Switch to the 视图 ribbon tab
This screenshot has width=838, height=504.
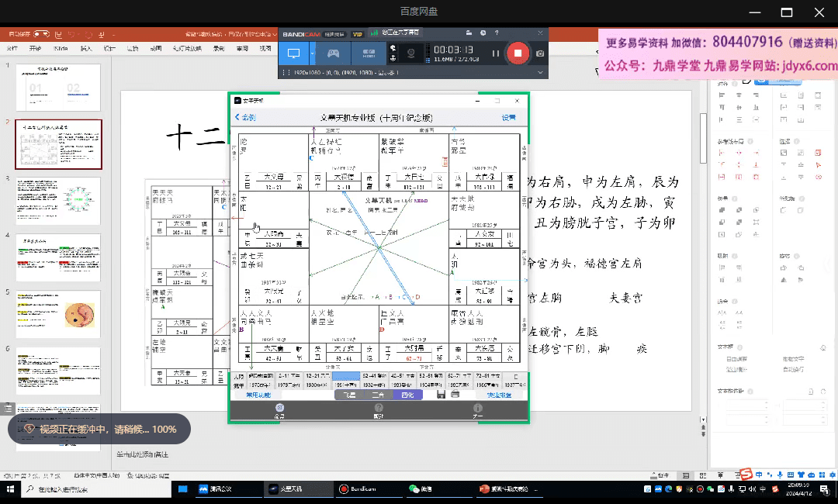tap(265, 49)
